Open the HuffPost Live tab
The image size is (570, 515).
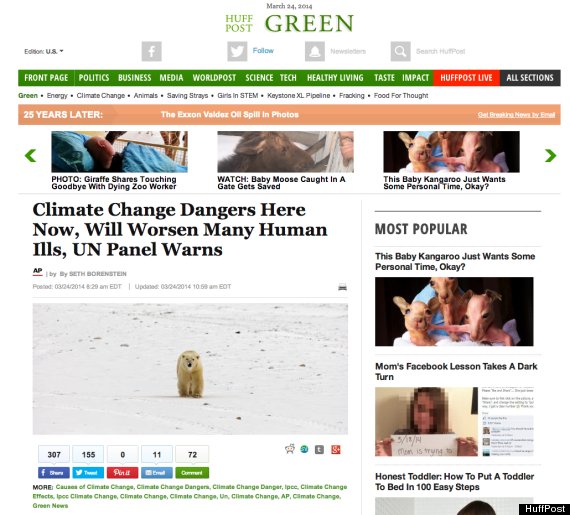(x=466, y=78)
